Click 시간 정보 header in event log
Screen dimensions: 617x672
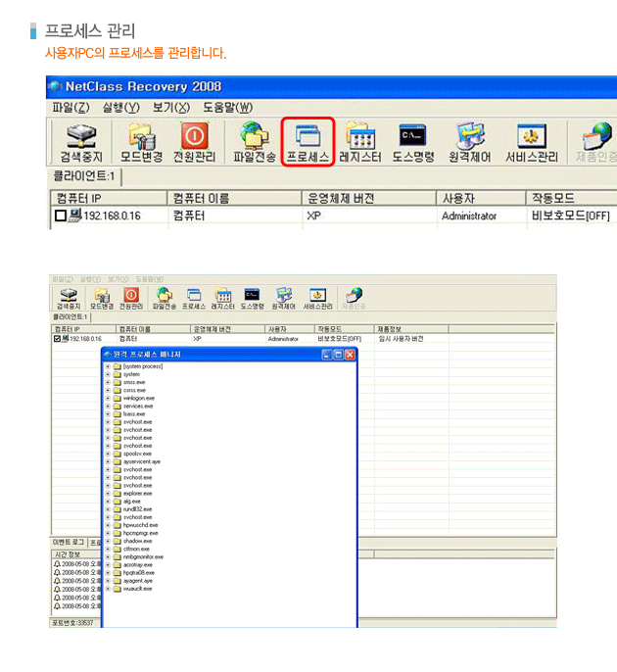(75, 554)
